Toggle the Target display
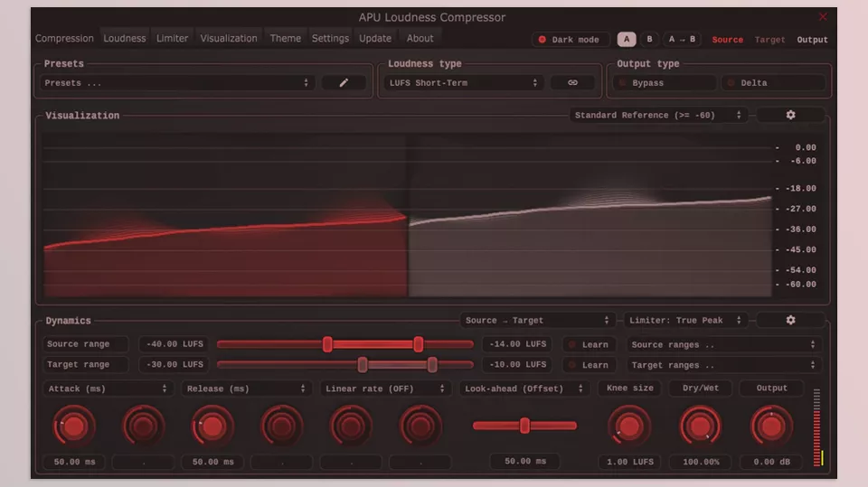The image size is (868, 487). pos(770,40)
